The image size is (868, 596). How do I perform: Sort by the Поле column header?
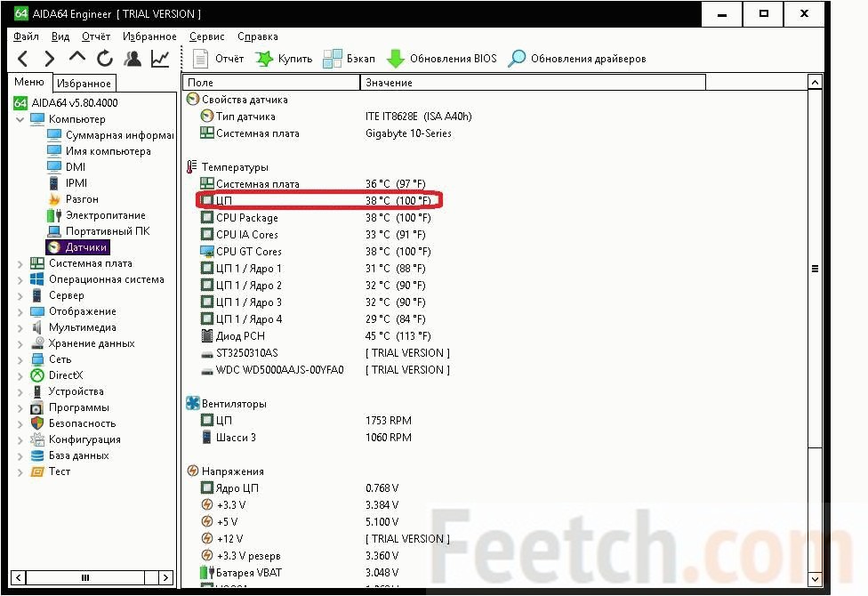(x=271, y=83)
